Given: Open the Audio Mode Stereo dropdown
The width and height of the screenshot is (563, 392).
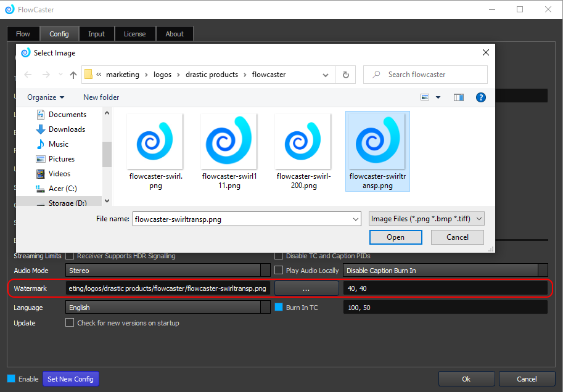Looking at the screenshot, I should pos(168,271).
